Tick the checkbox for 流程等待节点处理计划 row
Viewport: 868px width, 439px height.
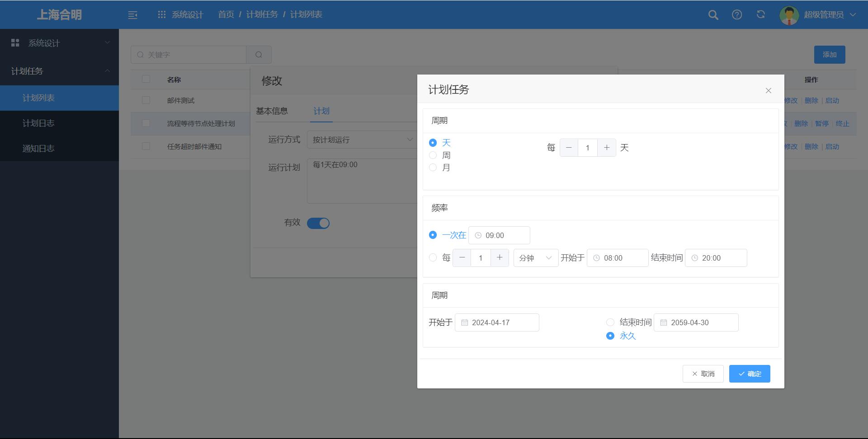[146, 123]
